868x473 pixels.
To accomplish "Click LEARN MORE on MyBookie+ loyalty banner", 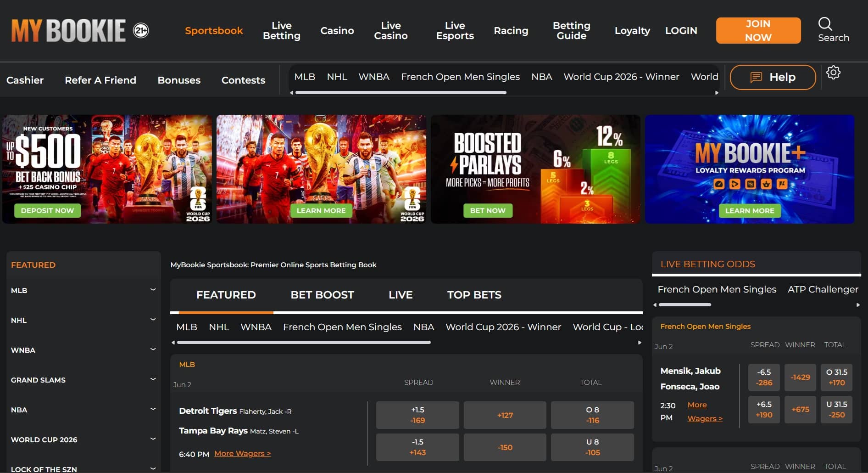I will [750, 210].
